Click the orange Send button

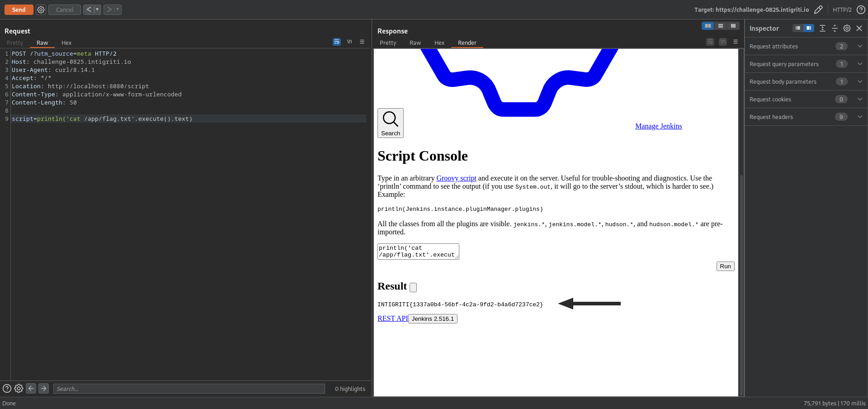19,10
